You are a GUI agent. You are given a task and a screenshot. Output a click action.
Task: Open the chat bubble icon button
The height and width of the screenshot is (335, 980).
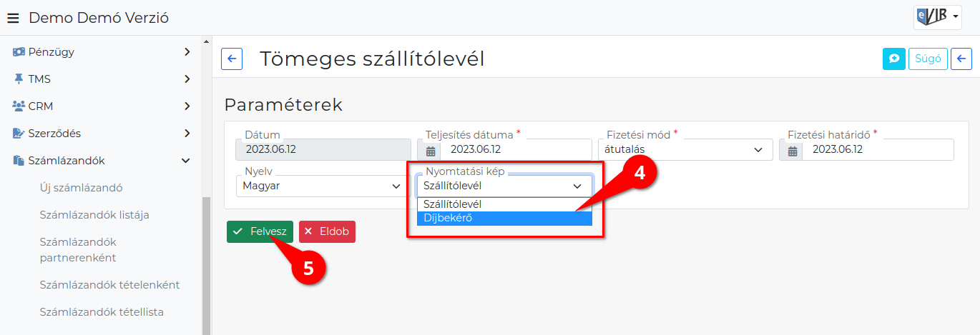click(893, 59)
